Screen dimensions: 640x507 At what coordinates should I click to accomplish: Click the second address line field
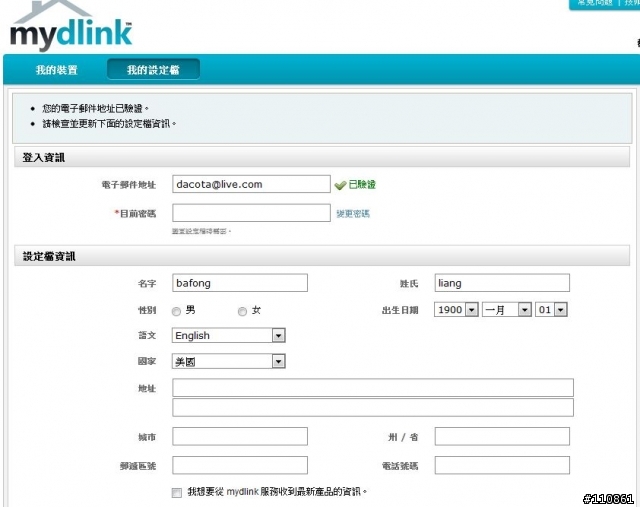373,407
